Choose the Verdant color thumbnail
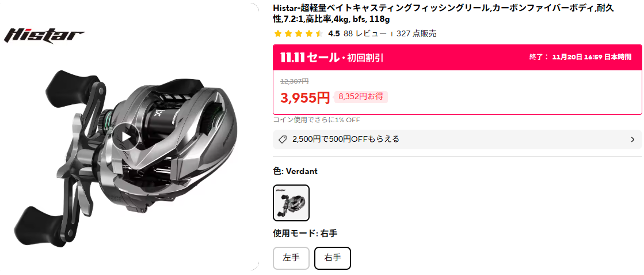 point(291,203)
